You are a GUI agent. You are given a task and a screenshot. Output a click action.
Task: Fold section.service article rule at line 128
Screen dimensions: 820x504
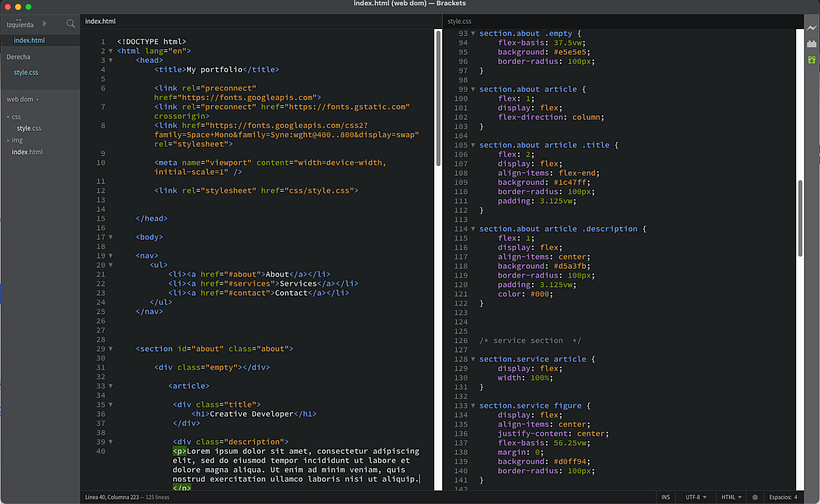473,359
